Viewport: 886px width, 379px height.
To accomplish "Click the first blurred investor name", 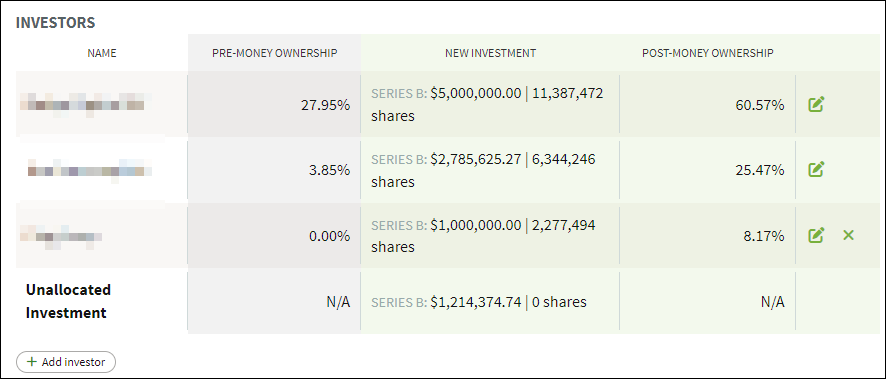I will tap(82, 105).
